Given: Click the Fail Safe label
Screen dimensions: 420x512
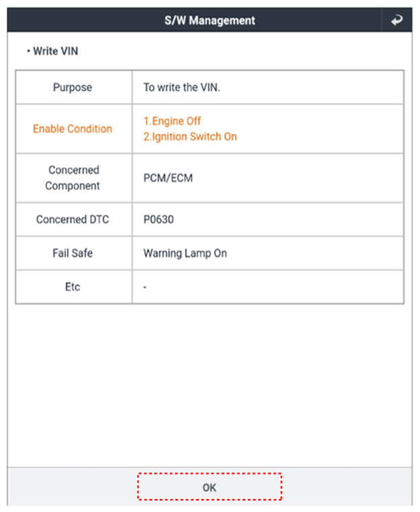Looking at the screenshot, I should (73, 253).
